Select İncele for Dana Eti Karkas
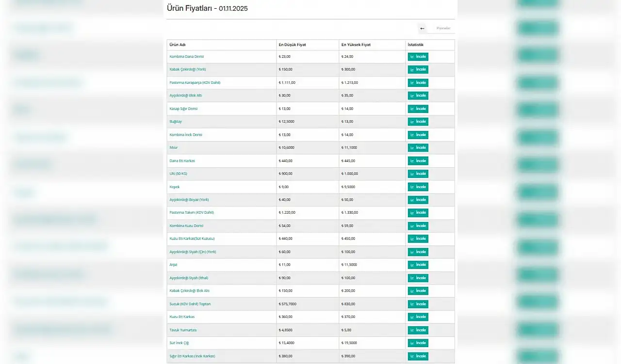Image resolution: width=621 pixels, height=364 pixels. click(x=418, y=161)
